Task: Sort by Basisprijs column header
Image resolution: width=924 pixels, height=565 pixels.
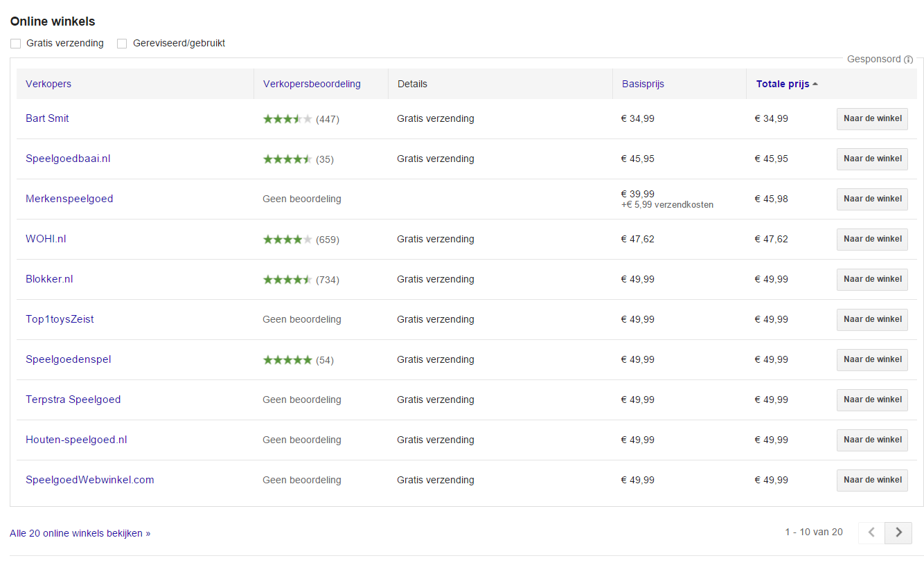Action: click(x=643, y=84)
